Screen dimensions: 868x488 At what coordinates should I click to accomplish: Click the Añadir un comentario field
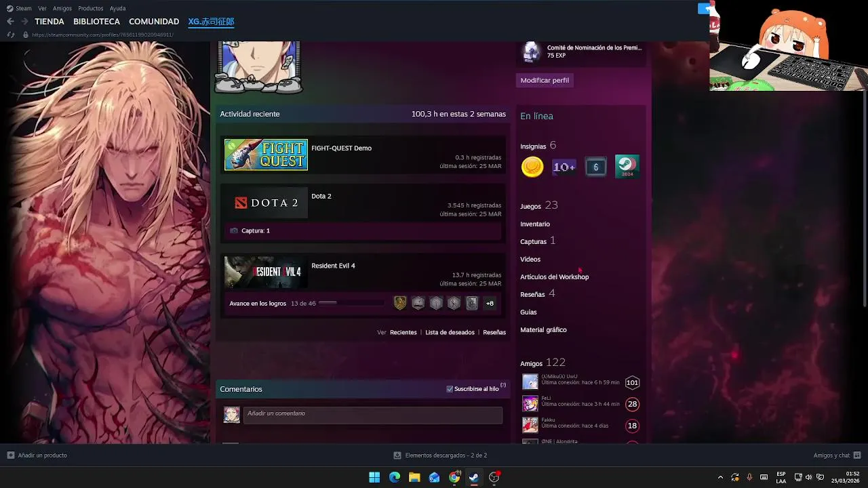[373, 415]
